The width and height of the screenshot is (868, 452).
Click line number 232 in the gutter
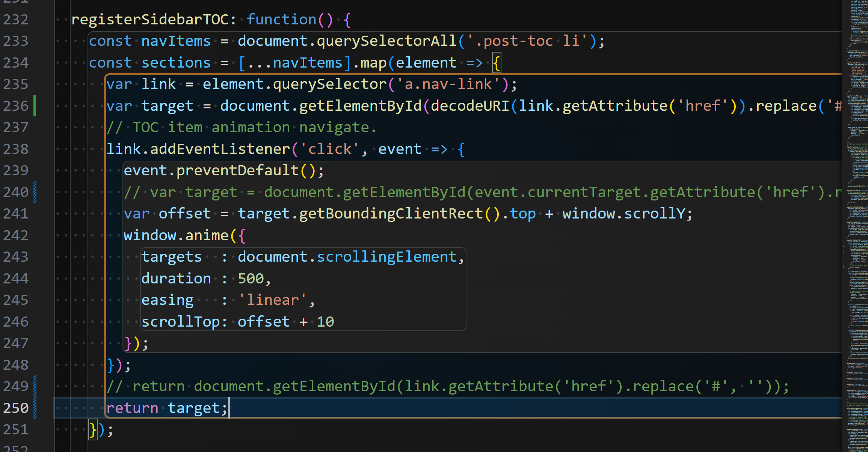pyautogui.click(x=16, y=20)
